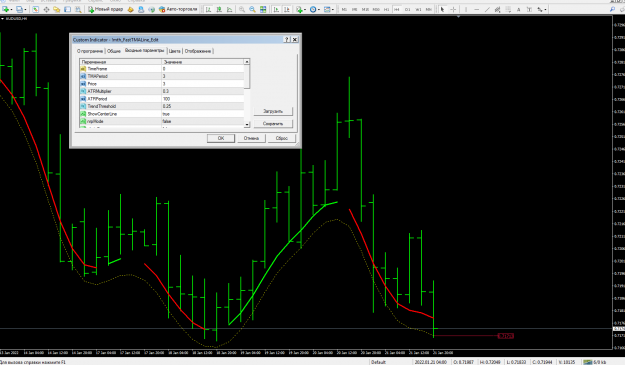The image size is (625, 365).
Task: Tile chart windows with grid icon
Action: tap(263, 9)
